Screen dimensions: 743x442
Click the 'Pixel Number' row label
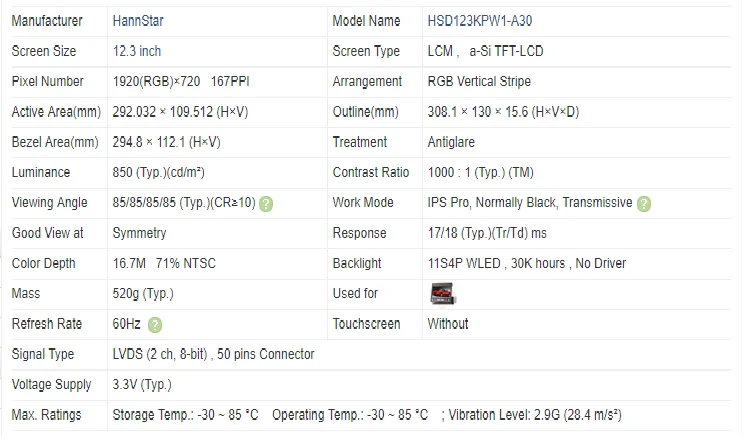click(x=47, y=81)
